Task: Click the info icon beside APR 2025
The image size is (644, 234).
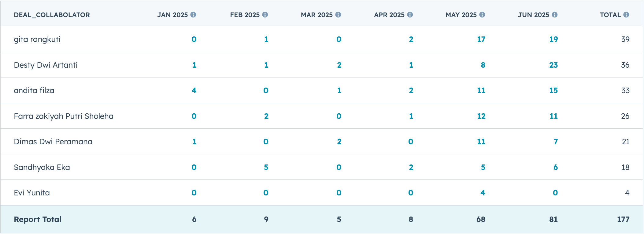Action: coord(410,15)
